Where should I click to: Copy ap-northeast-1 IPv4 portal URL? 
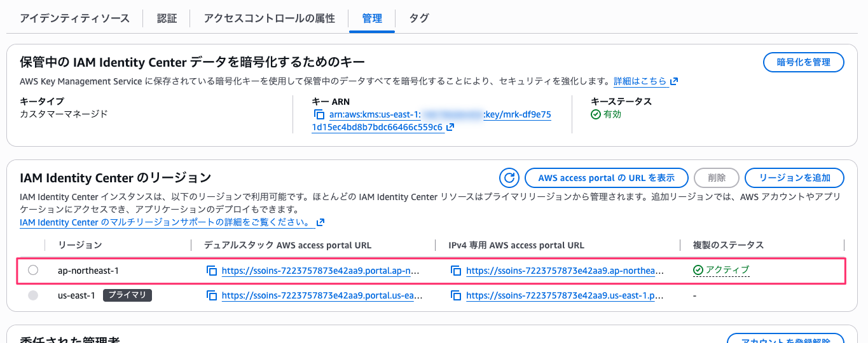(x=456, y=271)
